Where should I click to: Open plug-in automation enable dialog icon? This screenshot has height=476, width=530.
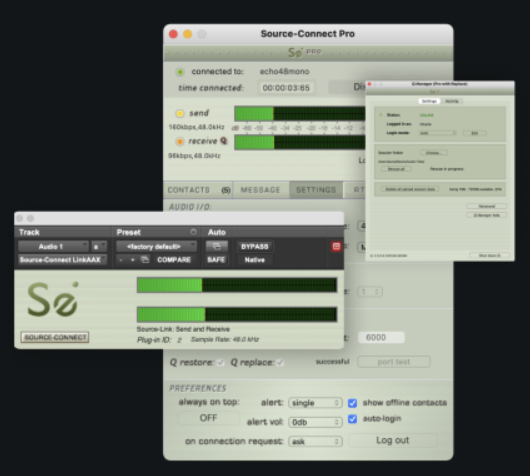click(216, 246)
